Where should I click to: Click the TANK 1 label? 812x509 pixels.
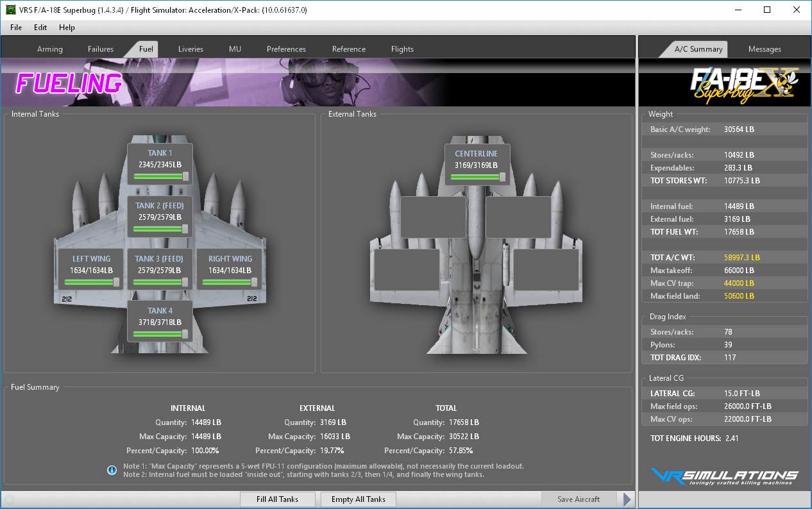pyautogui.click(x=160, y=153)
